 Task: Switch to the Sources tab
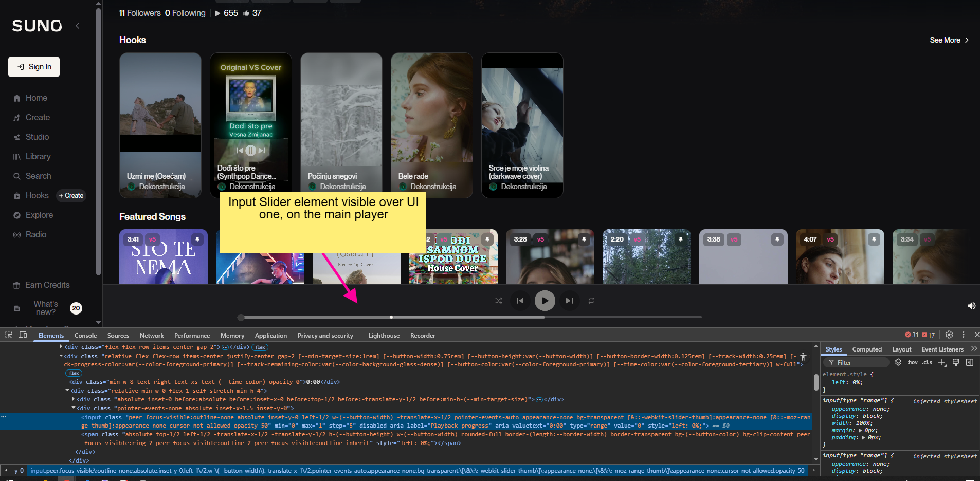click(118, 336)
